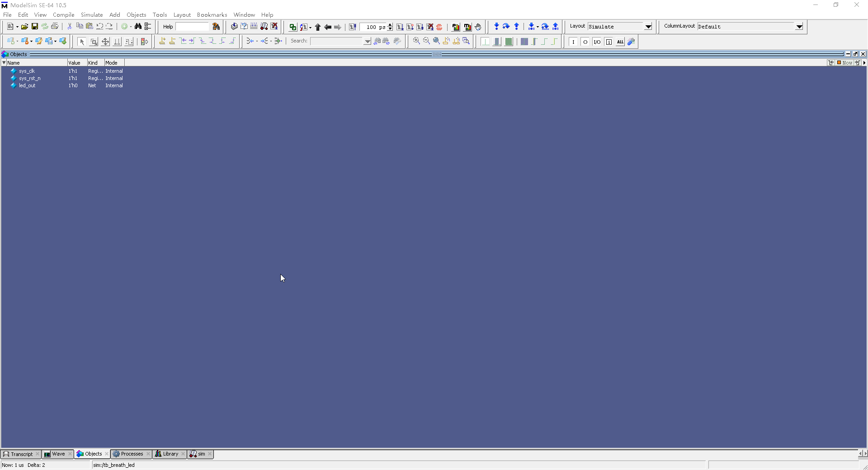Click the Zoom Full icon
868x470 pixels.
pos(436,41)
